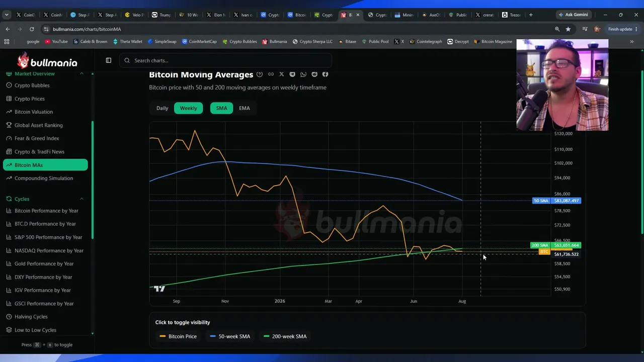Bookmark this page with the star icon
Image resolution: width=644 pixels, height=362 pixels.
[x=568, y=29]
